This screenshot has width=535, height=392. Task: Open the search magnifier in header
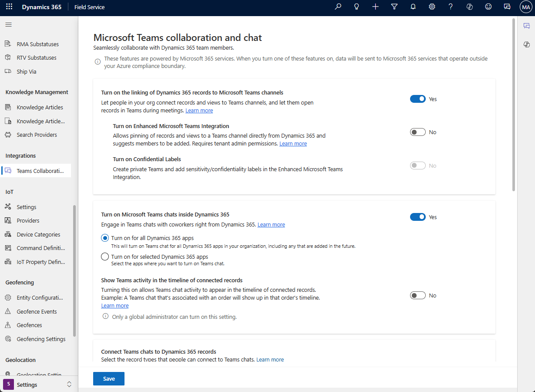(338, 7)
